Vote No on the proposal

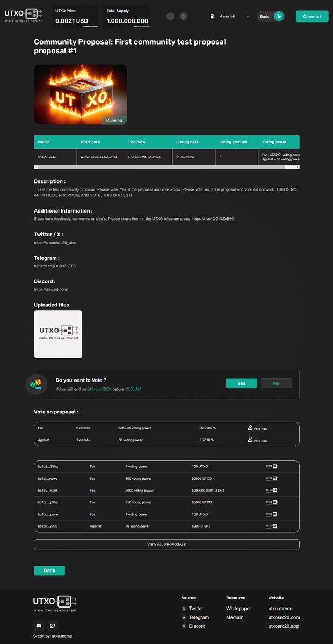[276, 383]
